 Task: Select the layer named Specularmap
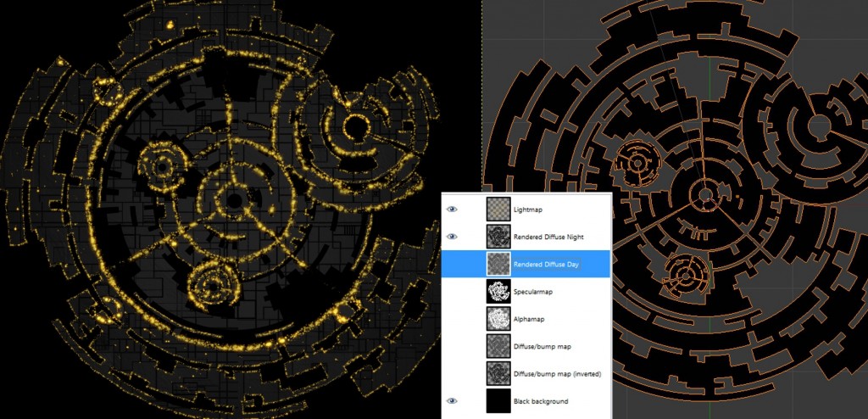pyautogui.click(x=533, y=292)
